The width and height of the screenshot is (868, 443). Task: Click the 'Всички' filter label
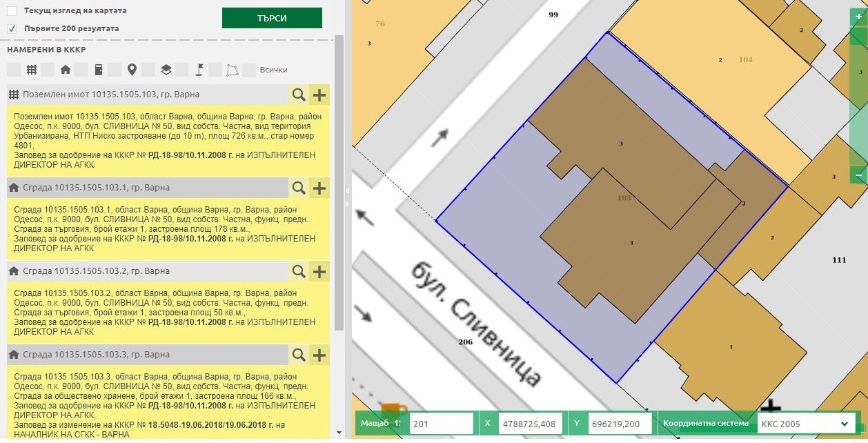coord(273,70)
